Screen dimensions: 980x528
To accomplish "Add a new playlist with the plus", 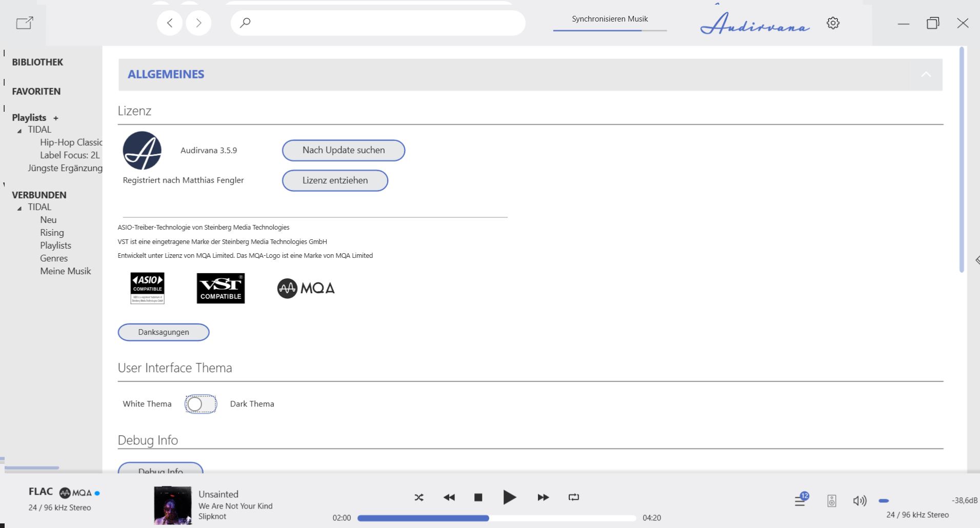I will [55, 118].
